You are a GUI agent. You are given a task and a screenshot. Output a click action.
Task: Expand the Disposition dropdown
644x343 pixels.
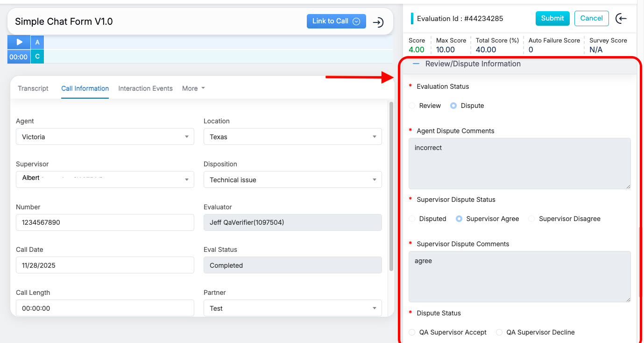[292, 180]
